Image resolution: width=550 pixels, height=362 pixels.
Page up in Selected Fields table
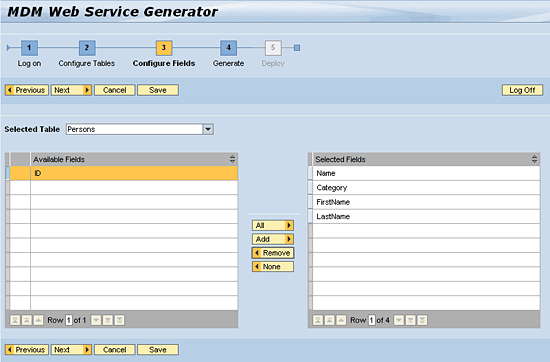[329, 320]
